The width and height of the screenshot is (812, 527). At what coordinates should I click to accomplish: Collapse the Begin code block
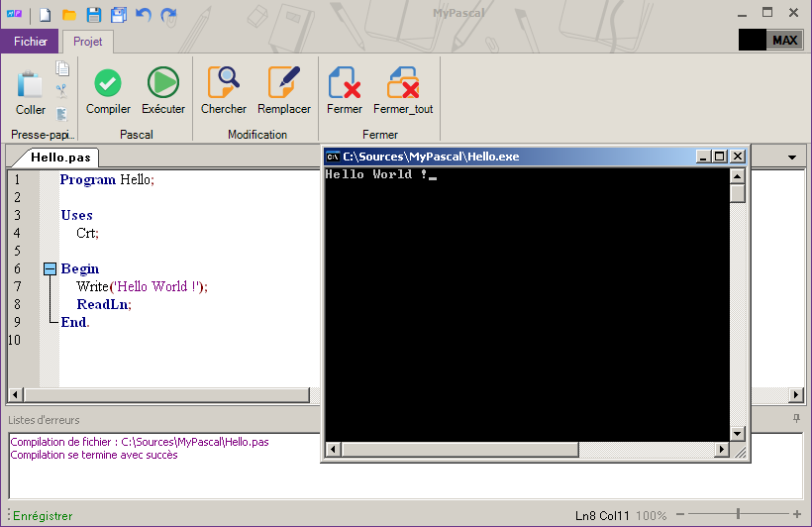tap(50, 268)
